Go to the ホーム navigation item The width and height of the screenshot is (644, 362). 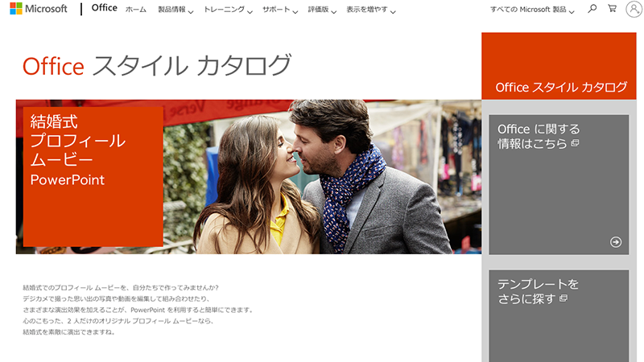coord(136,10)
